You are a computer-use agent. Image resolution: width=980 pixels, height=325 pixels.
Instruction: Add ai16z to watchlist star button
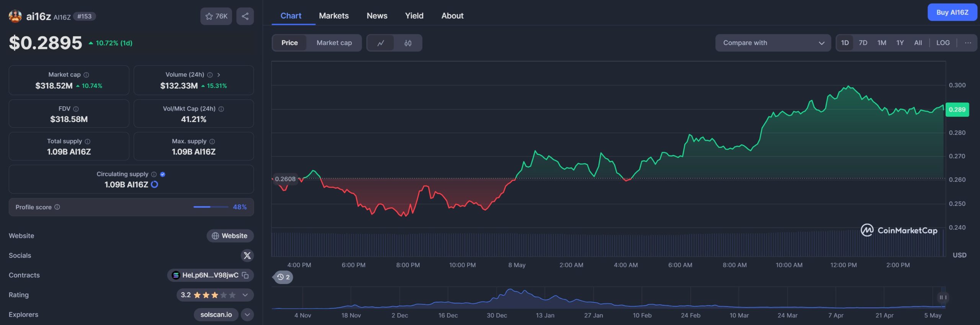[216, 16]
